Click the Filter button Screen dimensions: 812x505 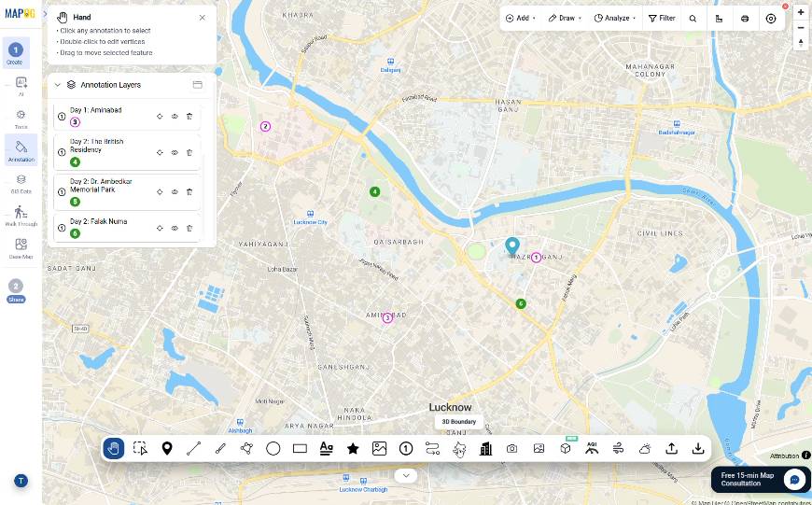click(662, 18)
